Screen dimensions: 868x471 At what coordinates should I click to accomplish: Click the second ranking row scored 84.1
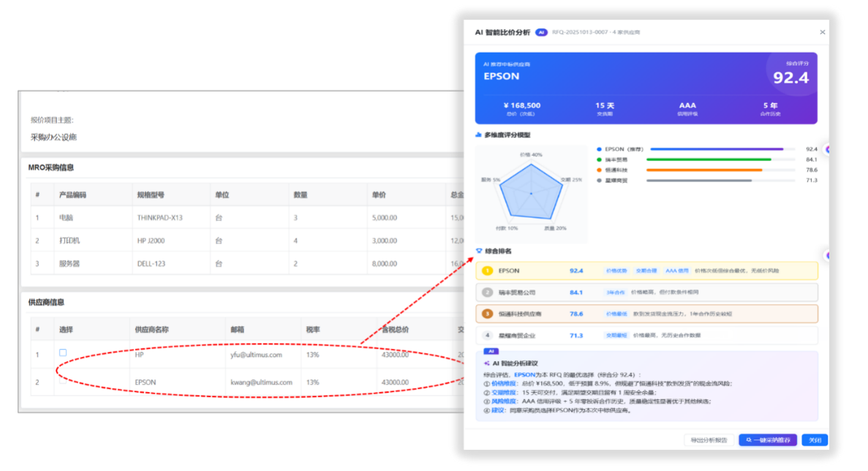point(646,293)
